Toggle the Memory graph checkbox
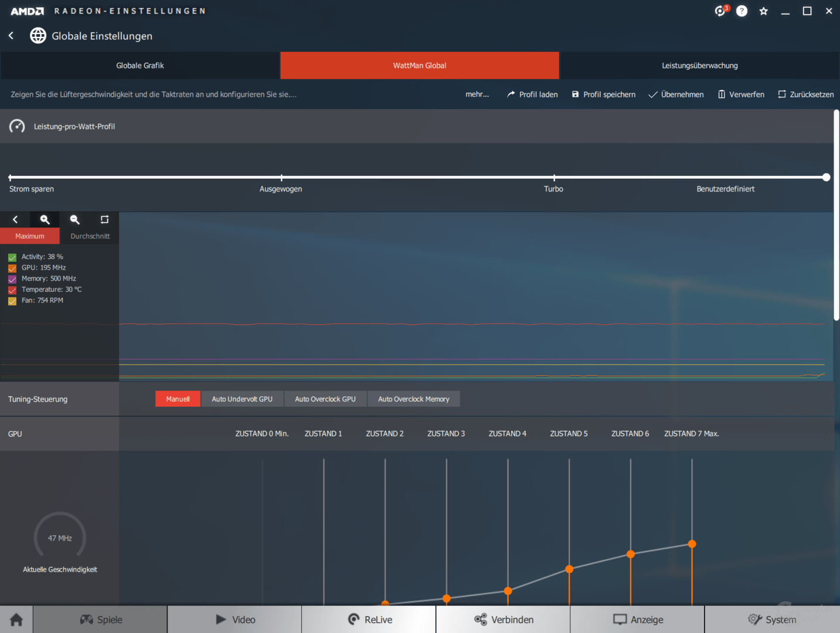 pyautogui.click(x=12, y=279)
